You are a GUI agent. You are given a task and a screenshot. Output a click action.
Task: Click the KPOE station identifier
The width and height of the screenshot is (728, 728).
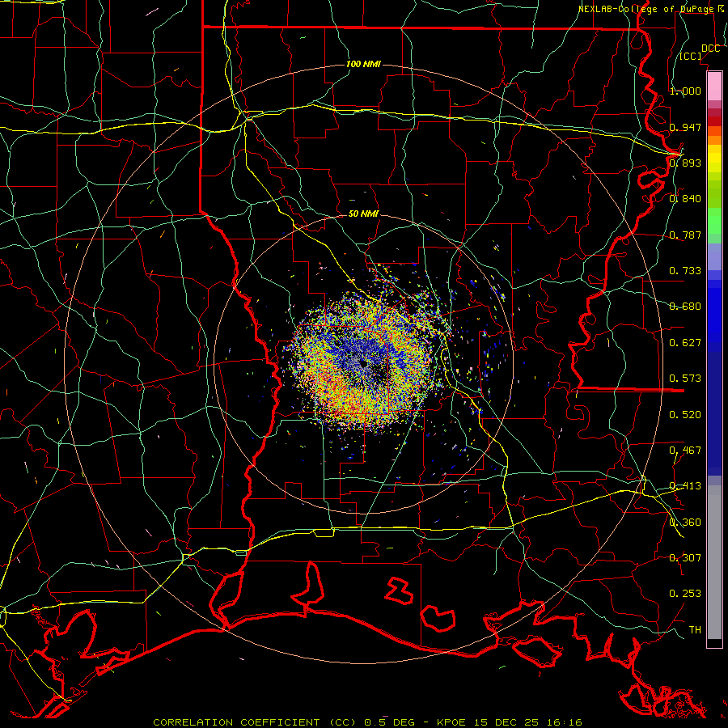point(452,722)
